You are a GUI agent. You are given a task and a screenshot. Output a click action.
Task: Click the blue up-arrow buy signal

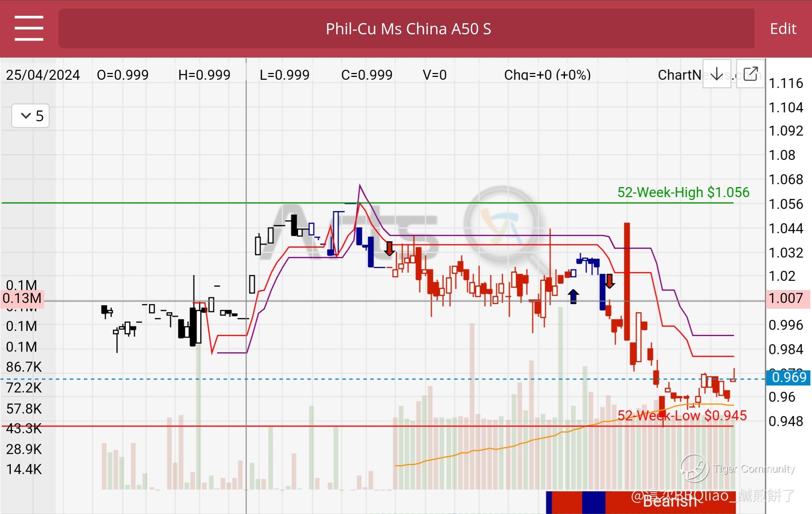click(x=573, y=296)
